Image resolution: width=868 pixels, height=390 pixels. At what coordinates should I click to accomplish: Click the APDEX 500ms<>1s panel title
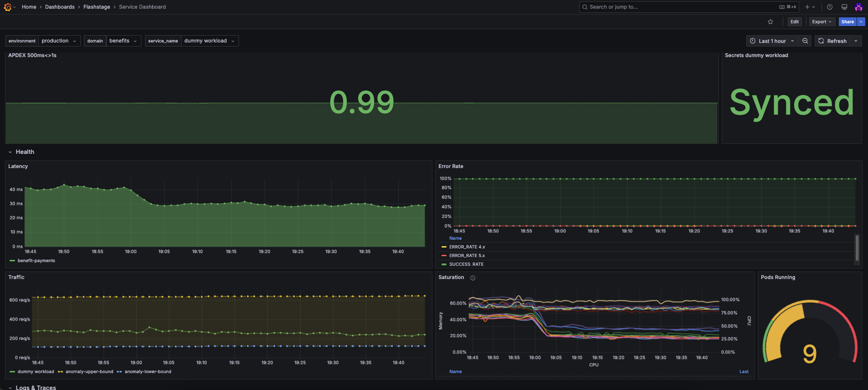tap(32, 55)
